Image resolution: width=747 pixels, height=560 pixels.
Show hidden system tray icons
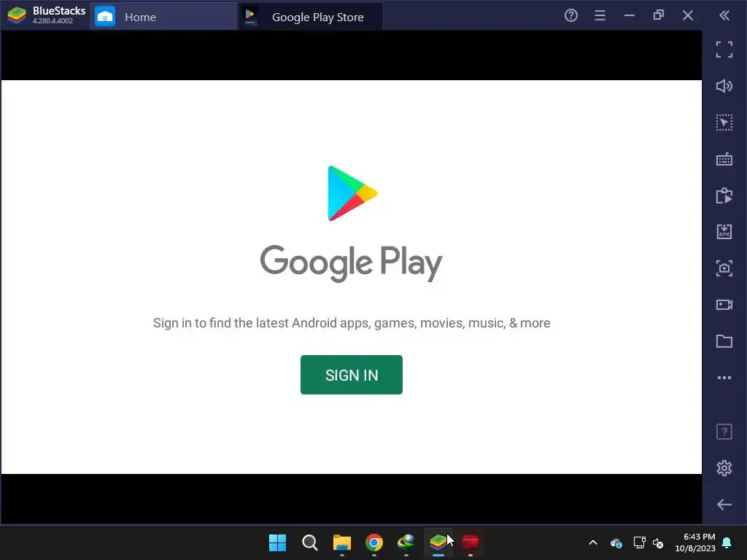click(593, 542)
